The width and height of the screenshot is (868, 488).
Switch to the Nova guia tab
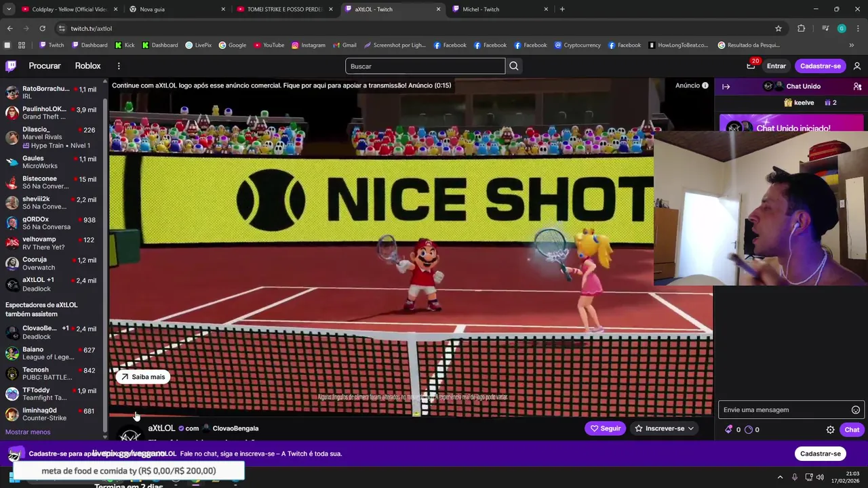click(177, 9)
